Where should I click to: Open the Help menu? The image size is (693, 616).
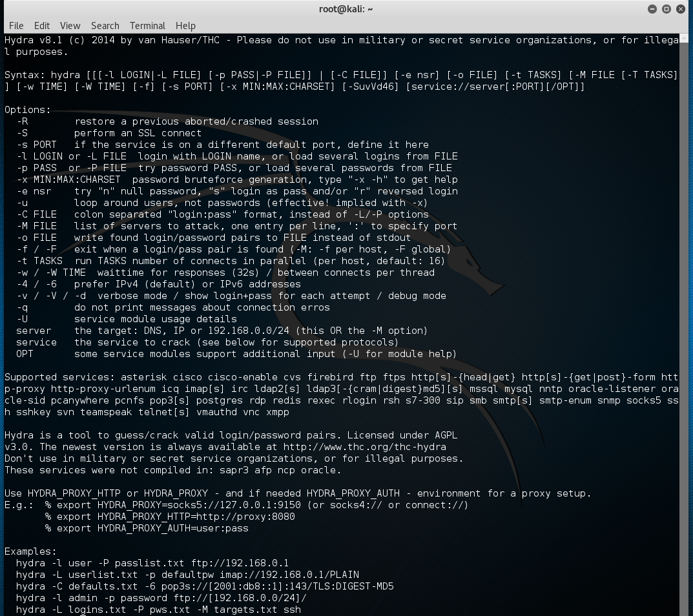coord(185,26)
